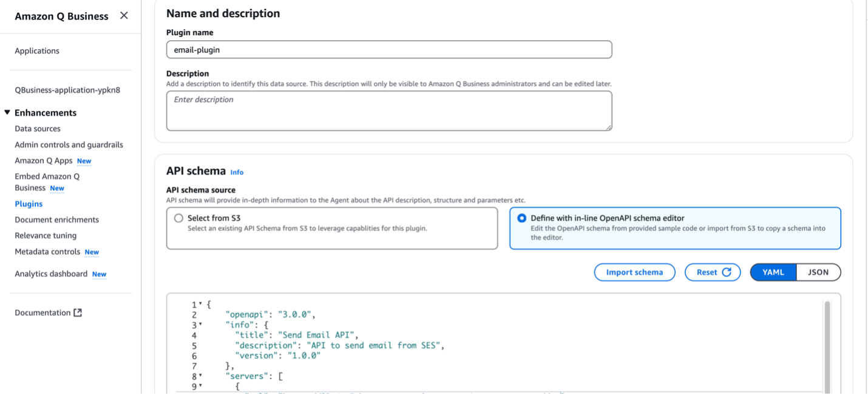
Task: Select the "Select from S3" radio option
Action: point(178,218)
